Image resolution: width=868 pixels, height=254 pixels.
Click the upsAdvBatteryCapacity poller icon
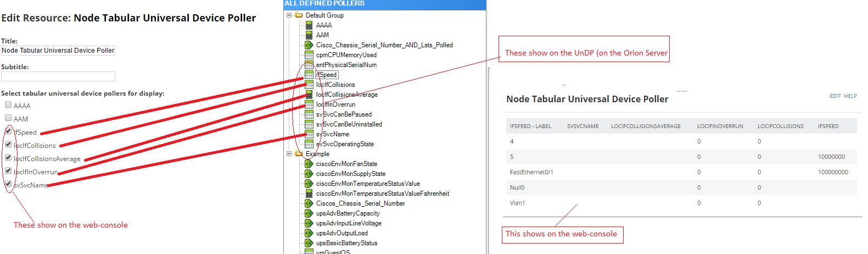pos(309,213)
